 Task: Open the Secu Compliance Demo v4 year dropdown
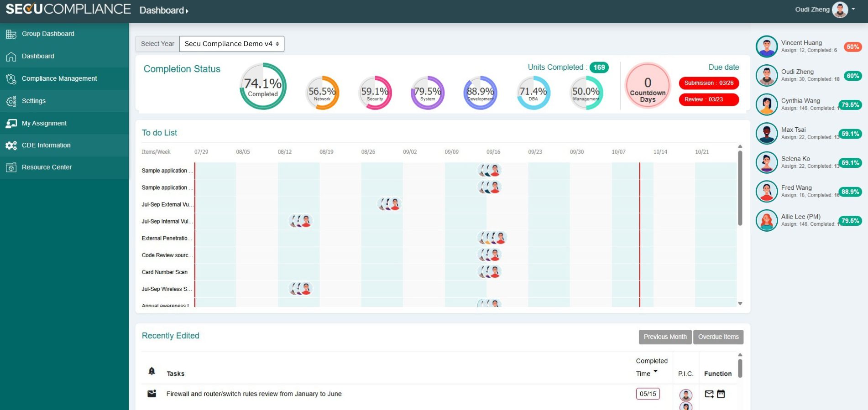[232, 44]
